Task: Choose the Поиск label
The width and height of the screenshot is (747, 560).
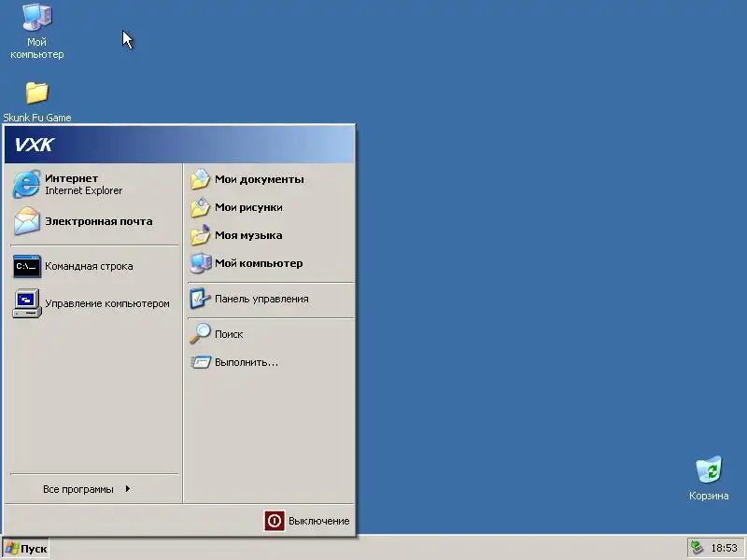Action: [229, 334]
